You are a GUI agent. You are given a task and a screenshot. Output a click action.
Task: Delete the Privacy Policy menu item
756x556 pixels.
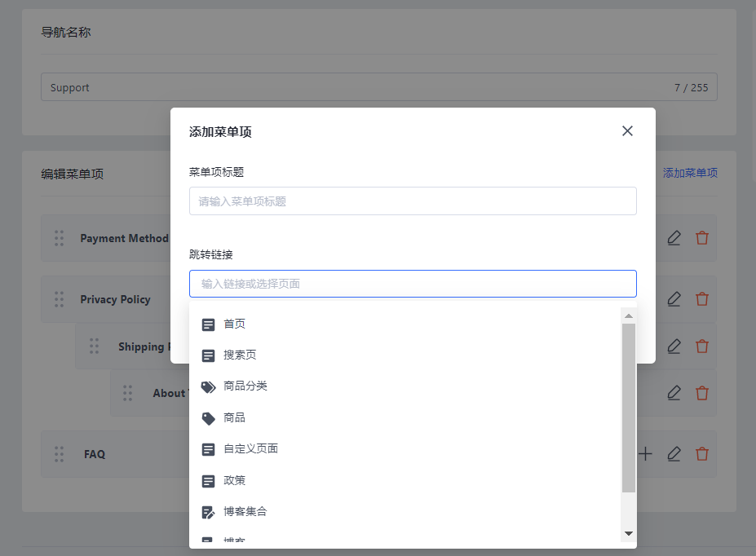click(702, 299)
